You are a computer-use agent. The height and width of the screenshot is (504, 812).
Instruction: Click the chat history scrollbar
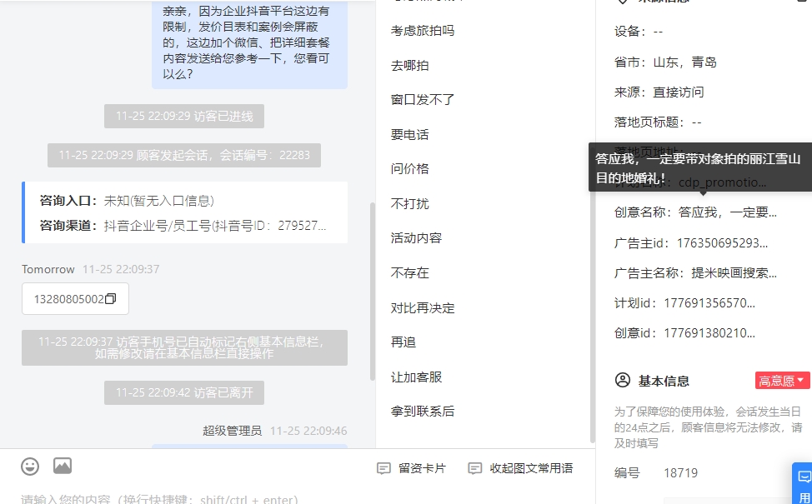tap(372, 292)
